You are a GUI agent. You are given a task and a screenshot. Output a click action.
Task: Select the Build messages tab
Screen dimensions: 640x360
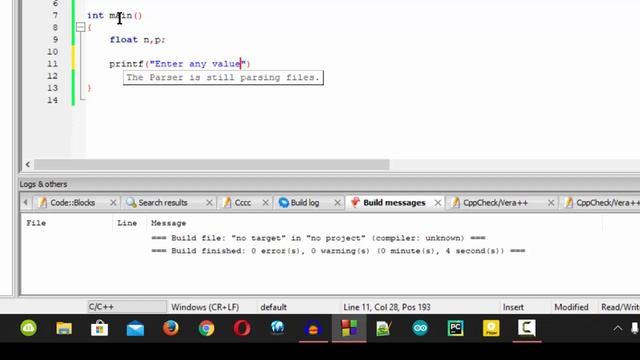pos(394,203)
